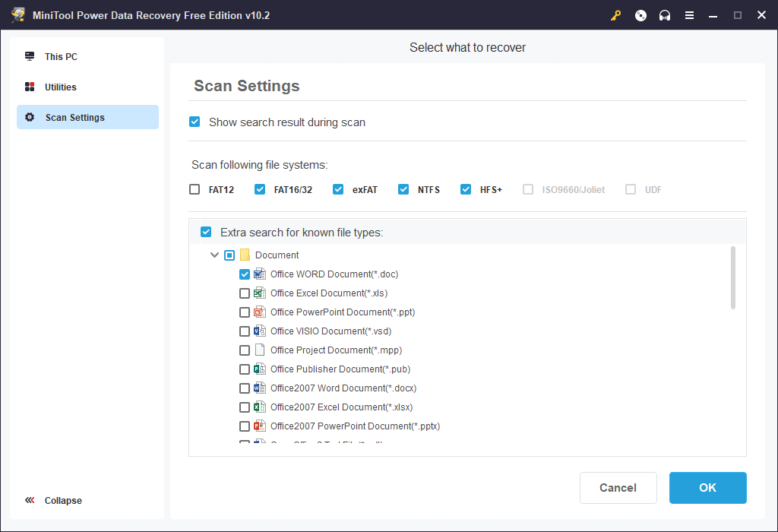Image resolution: width=778 pixels, height=532 pixels.
Task: Uncheck the NTFS checkbox
Action: [403, 189]
